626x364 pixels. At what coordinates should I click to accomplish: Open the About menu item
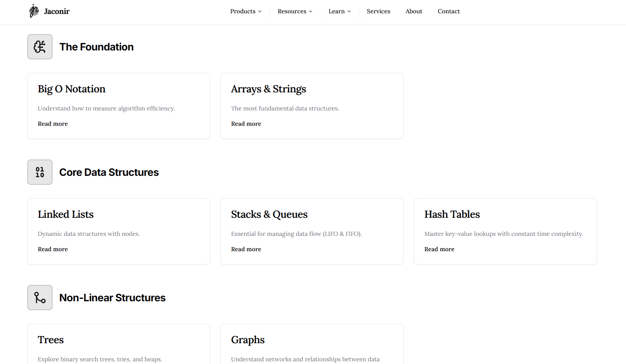413,11
